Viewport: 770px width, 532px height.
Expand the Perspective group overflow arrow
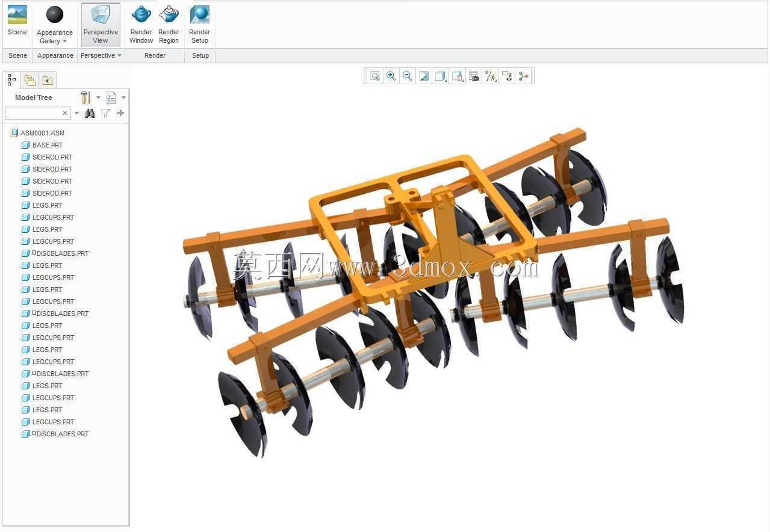(119, 55)
